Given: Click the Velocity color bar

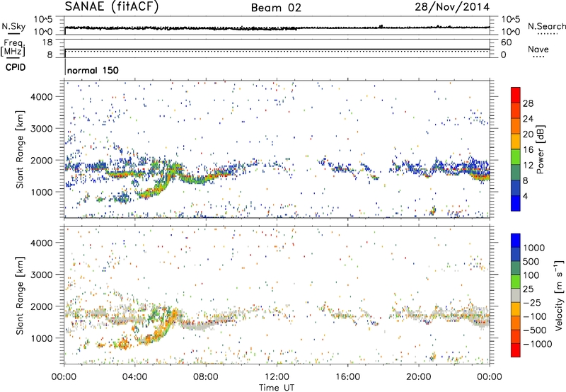Looking at the screenshot, I should coord(516,295).
